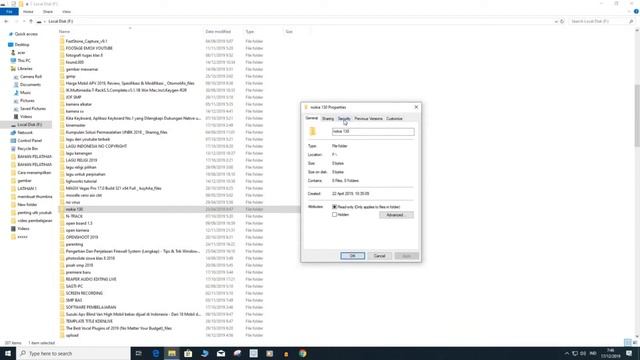The image size is (640, 360).
Task: Tick the Hidden attribute checkbox
Action: pyautogui.click(x=335, y=215)
